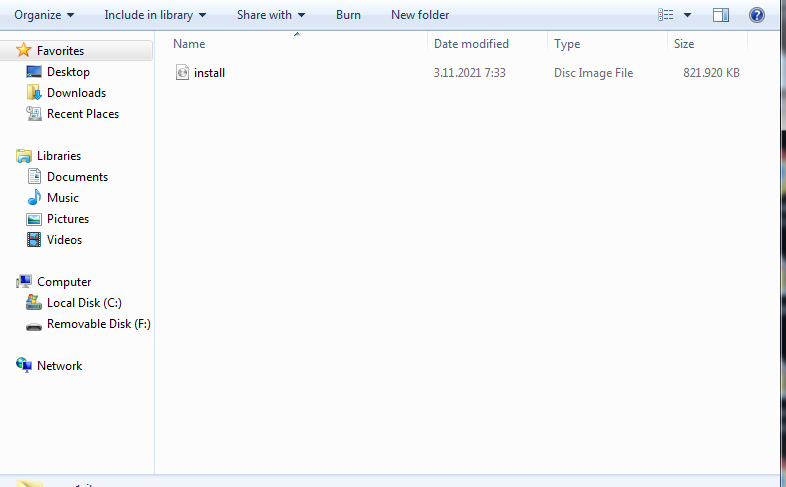Open the Videos library icon
This screenshot has width=786, height=487.
35,240
